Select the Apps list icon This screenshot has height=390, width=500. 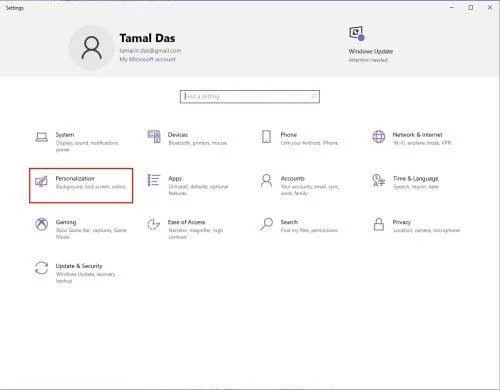click(154, 180)
